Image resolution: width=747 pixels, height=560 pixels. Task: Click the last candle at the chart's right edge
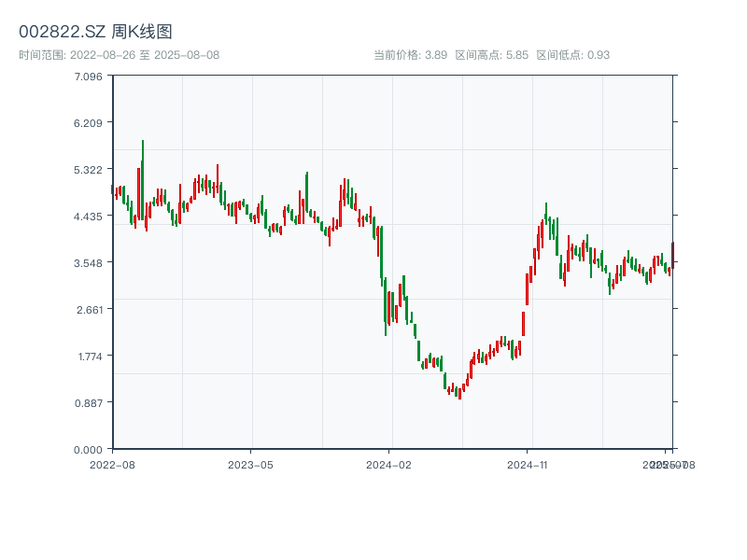pyautogui.click(x=672, y=252)
